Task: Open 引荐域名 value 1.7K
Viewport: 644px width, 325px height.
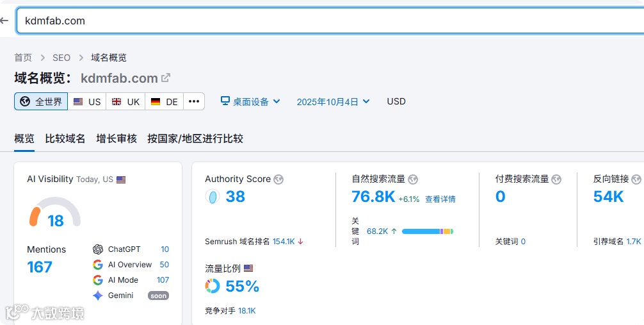Action: 634,242
